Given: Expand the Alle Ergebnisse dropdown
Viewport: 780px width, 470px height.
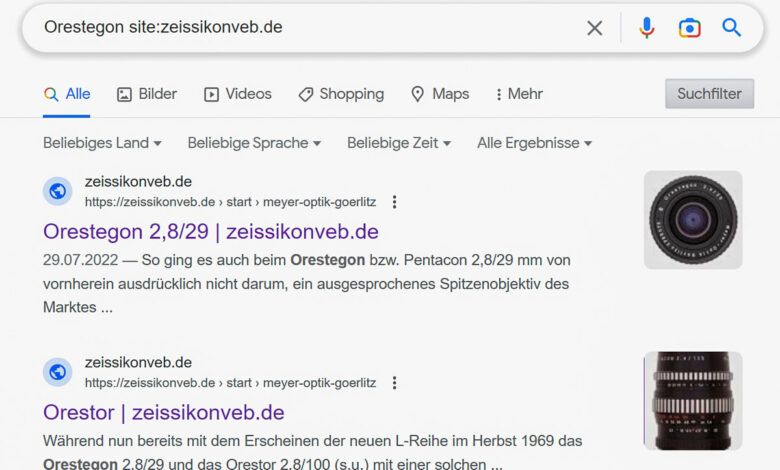Looking at the screenshot, I should click(535, 143).
